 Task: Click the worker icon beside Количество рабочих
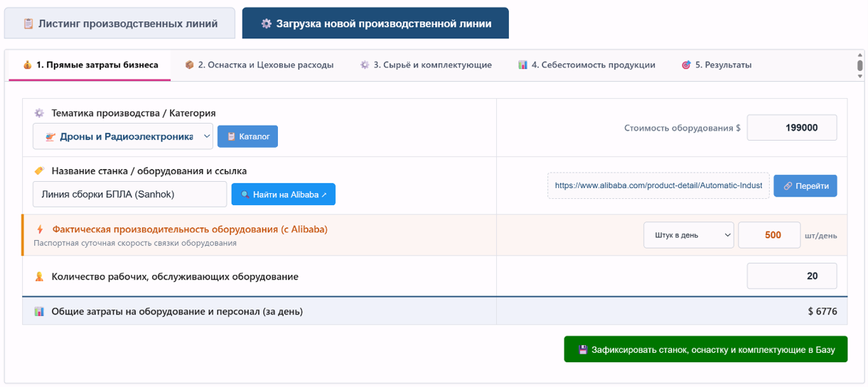39,276
